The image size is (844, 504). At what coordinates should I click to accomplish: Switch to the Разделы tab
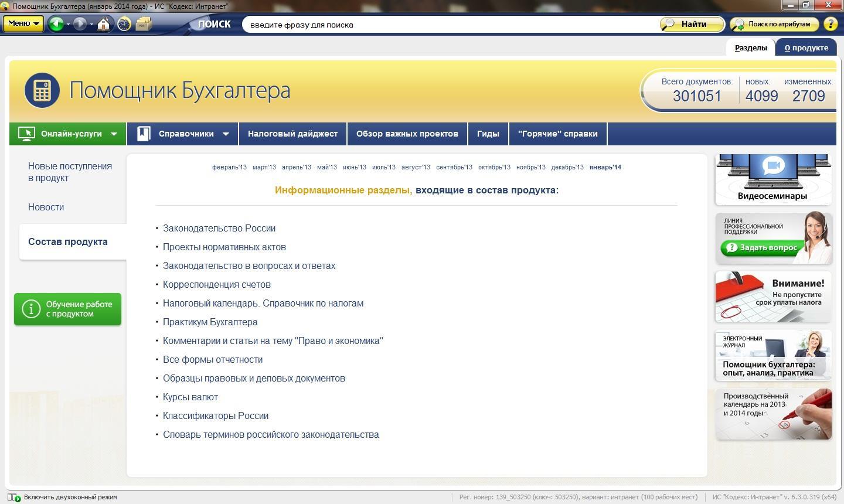click(751, 47)
